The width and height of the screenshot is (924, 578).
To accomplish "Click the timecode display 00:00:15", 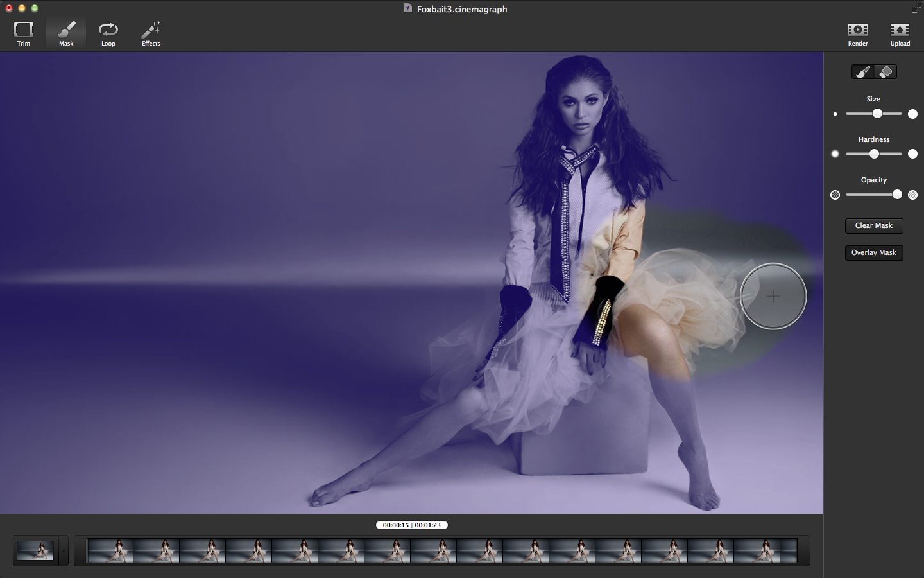I will click(x=395, y=525).
